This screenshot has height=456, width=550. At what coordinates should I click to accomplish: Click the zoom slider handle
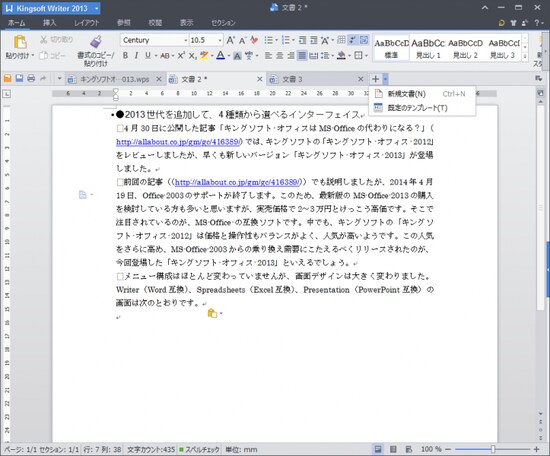(x=493, y=449)
